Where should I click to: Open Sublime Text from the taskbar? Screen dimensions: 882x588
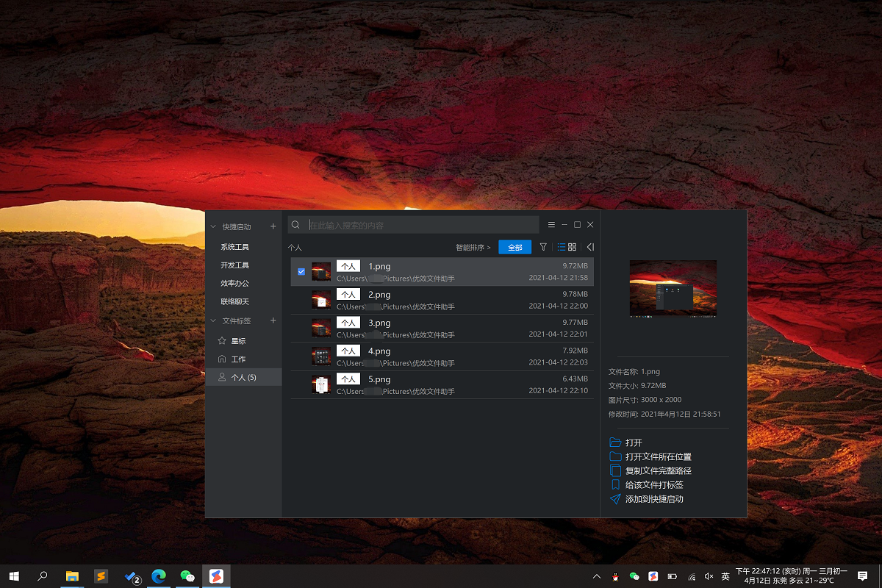click(x=101, y=576)
